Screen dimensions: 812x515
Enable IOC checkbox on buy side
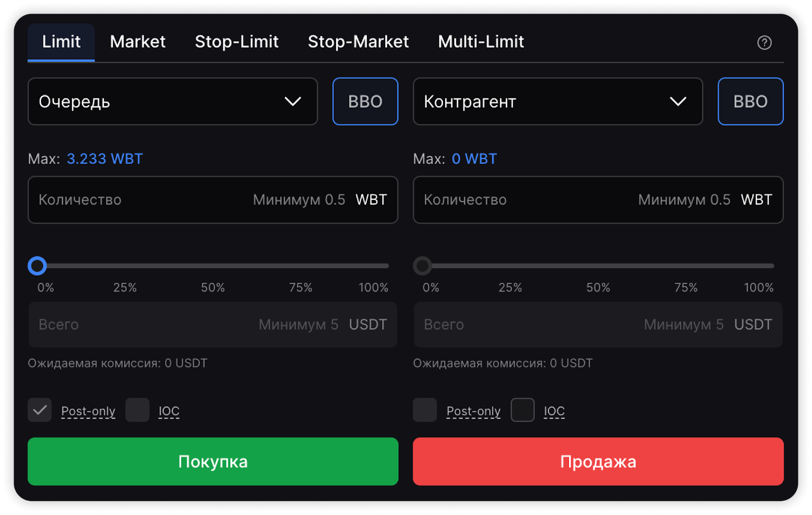point(138,410)
